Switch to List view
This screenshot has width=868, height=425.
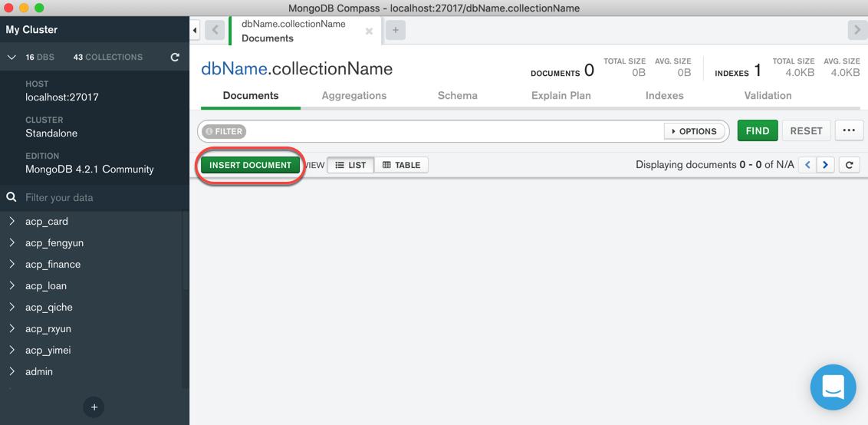point(351,165)
